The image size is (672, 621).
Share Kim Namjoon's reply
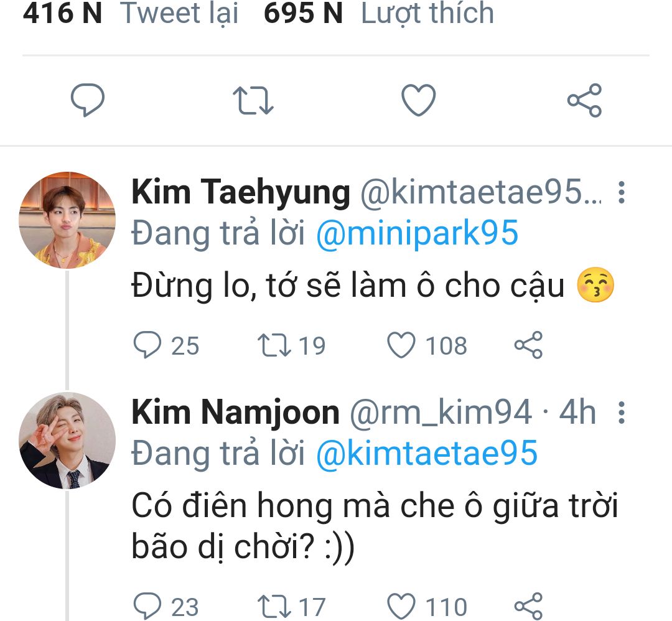click(528, 605)
